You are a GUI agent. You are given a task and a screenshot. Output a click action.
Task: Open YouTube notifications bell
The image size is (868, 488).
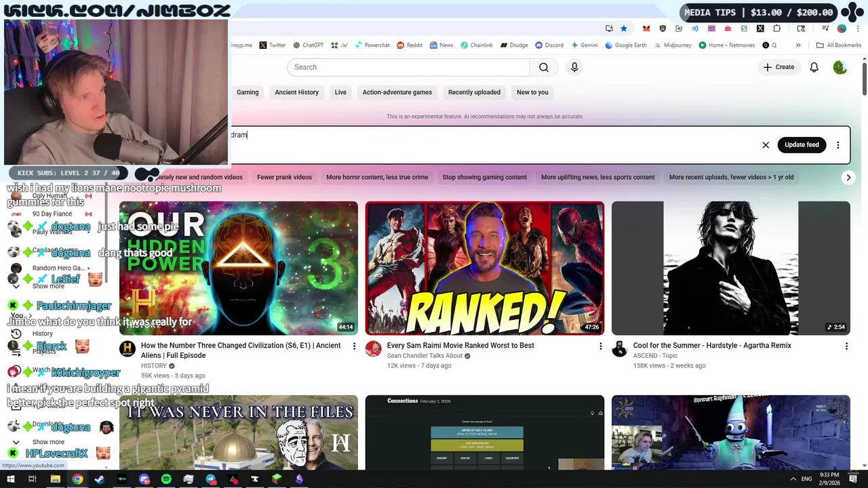pos(814,67)
